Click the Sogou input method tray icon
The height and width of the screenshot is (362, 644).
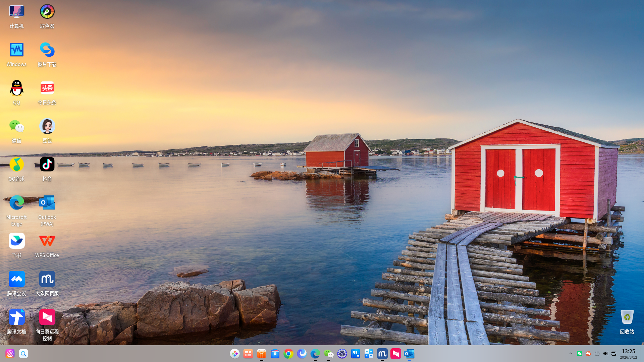click(x=588, y=354)
